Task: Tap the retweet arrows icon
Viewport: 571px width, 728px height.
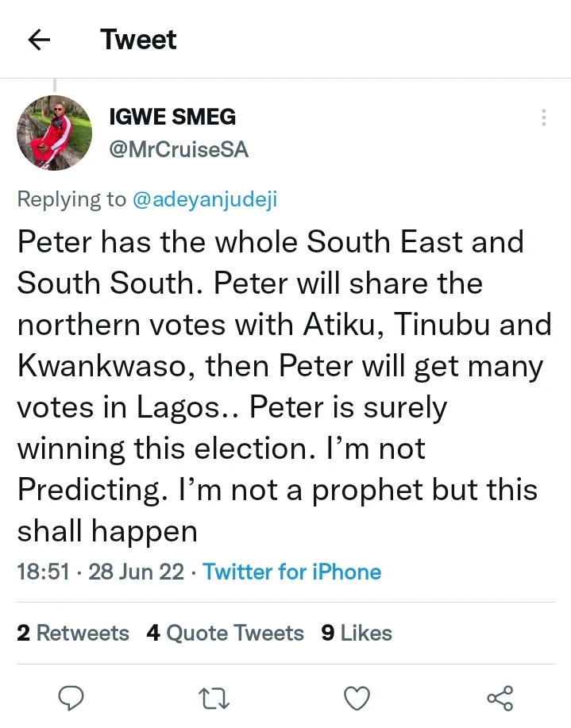Action: [214, 698]
